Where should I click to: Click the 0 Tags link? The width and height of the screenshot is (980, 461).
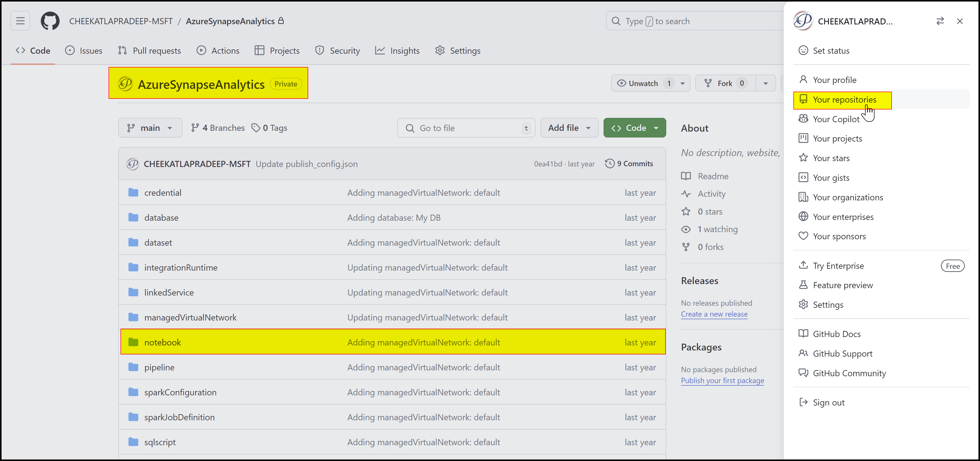pos(269,128)
